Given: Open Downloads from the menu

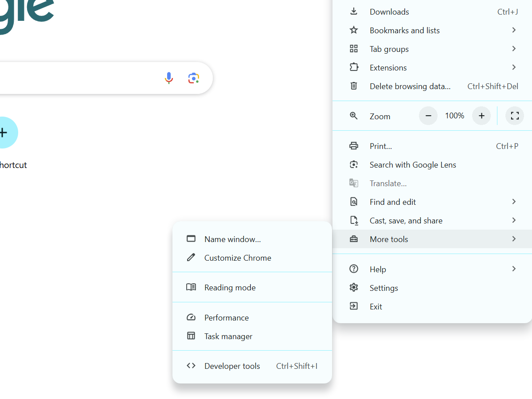Looking at the screenshot, I should pyautogui.click(x=432, y=12).
